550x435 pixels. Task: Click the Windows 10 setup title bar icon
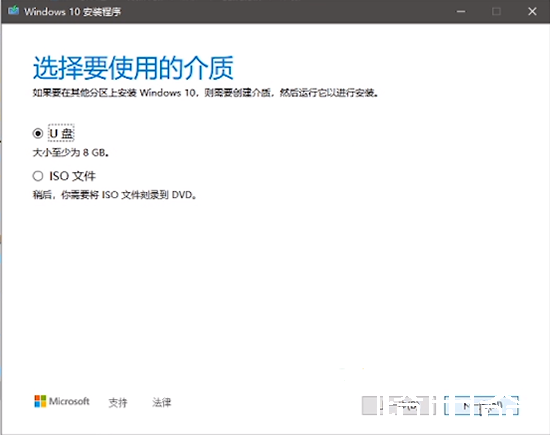pyautogui.click(x=13, y=11)
